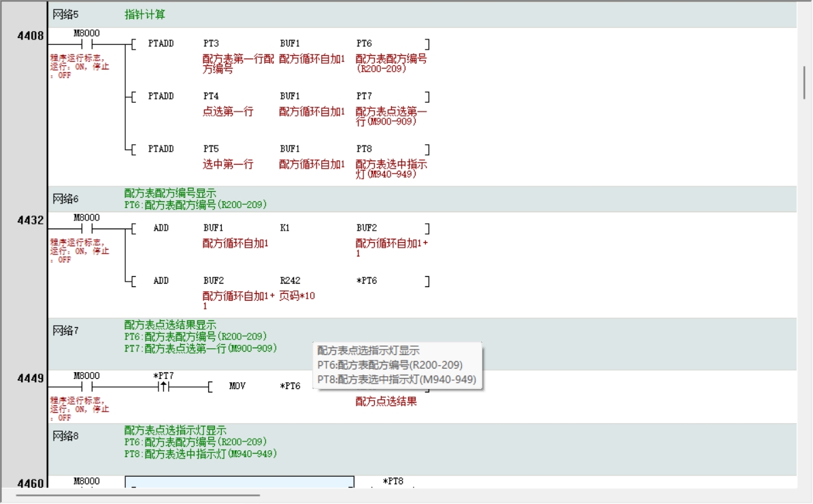This screenshot has width=813, height=504.
Task: Select the MOV instruction in network 7
Action: 237,386
